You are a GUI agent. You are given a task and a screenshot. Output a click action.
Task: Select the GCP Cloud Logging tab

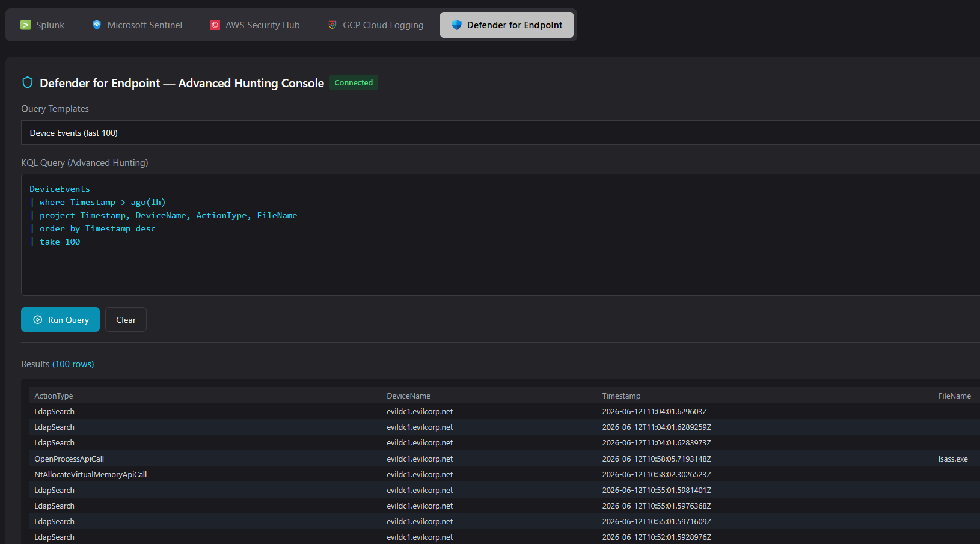(376, 25)
